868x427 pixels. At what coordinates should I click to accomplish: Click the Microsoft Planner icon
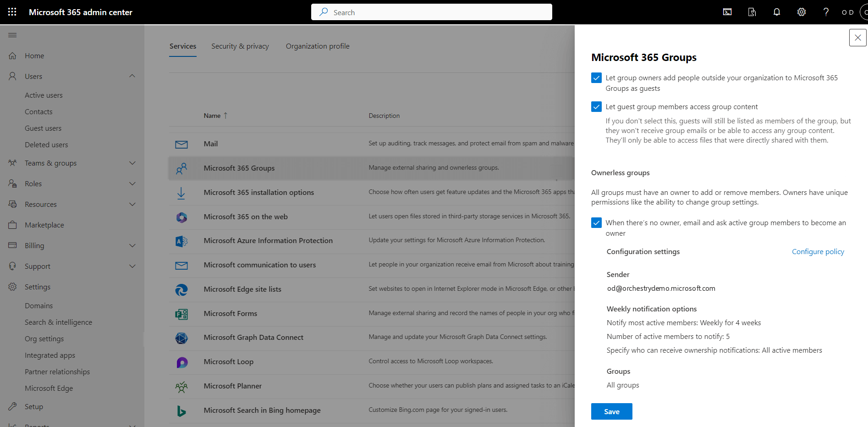[181, 387]
